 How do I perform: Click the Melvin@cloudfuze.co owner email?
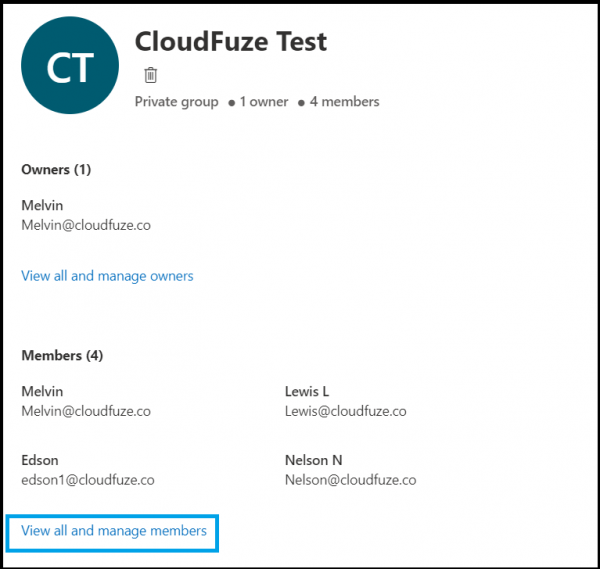86,225
